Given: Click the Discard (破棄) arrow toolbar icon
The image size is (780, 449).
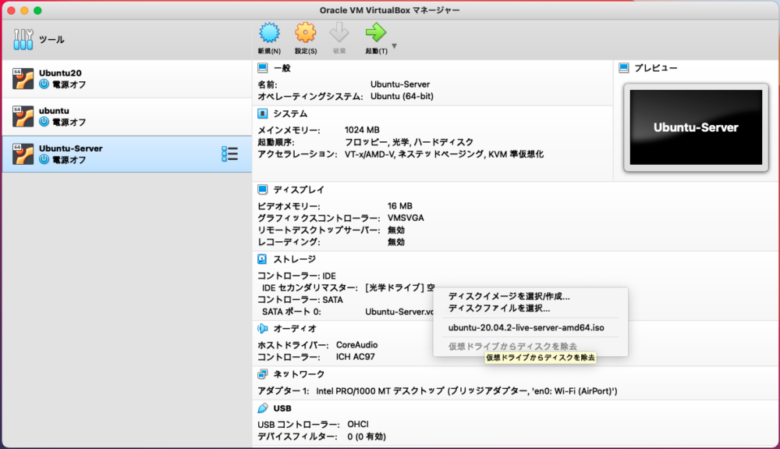Looking at the screenshot, I should tap(339, 33).
